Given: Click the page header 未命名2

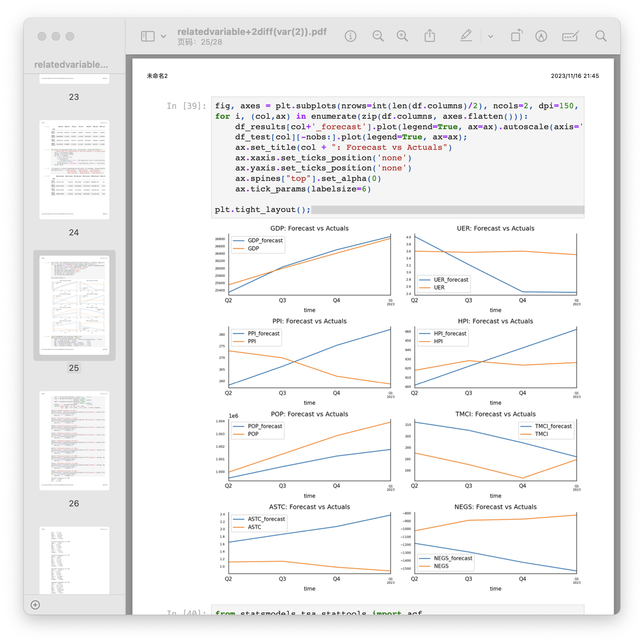Looking at the screenshot, I should [157, 76].
